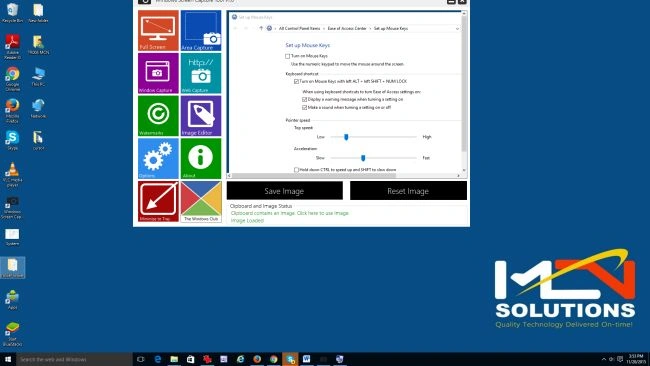Open the Action Center tray icon

coord(620,359)
